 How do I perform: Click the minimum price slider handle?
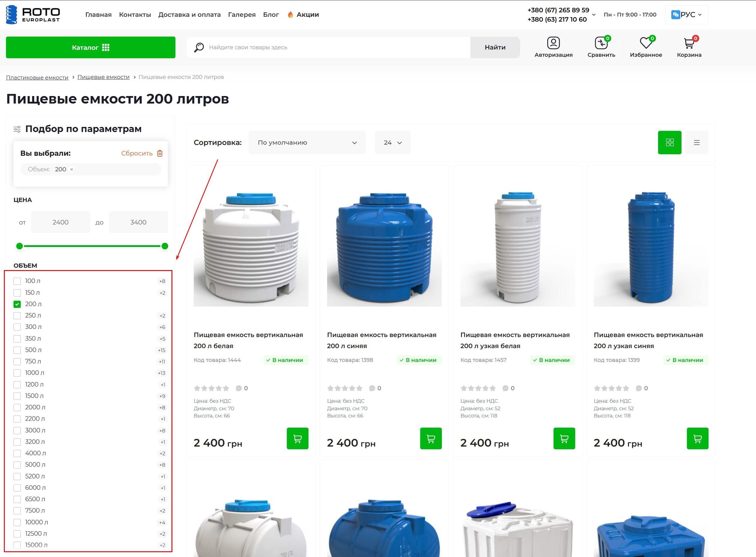tap(20, 246)
